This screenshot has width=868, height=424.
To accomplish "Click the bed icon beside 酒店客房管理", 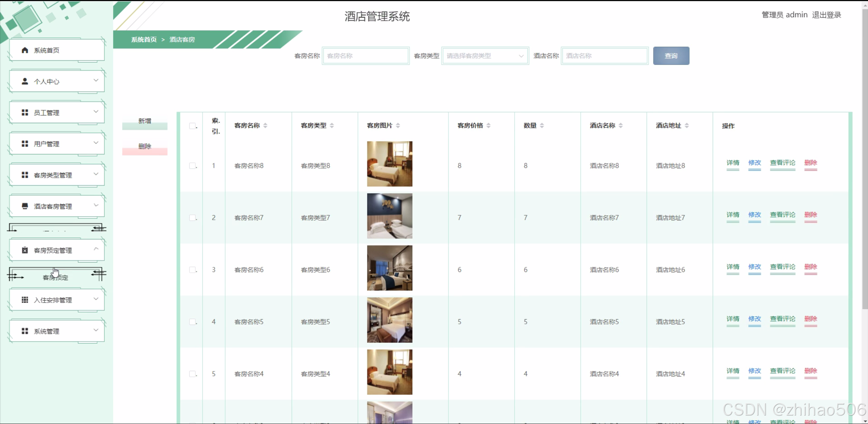I will [25, 206].
